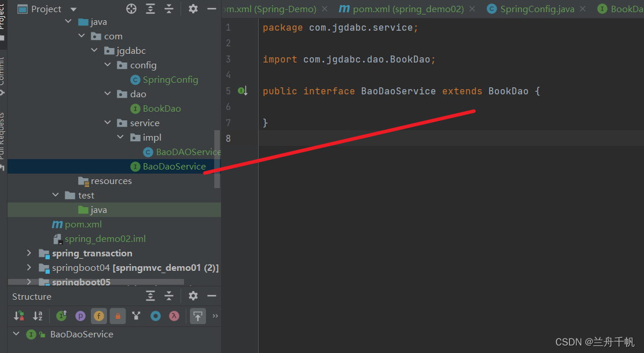The image size is (644, 353).
Task: Collapse all in Structure panel
Action: 169,296
